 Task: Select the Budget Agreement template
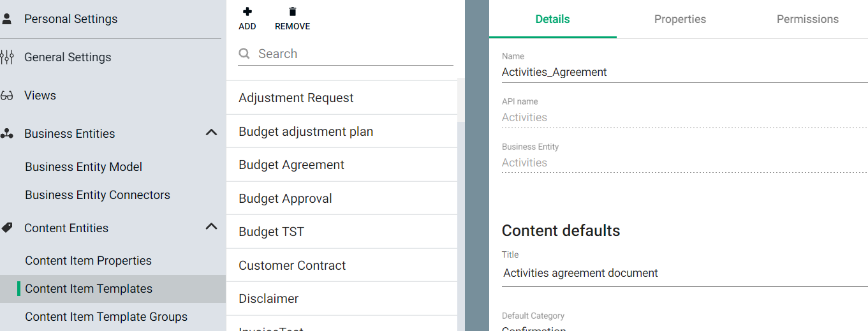point(291,165)
